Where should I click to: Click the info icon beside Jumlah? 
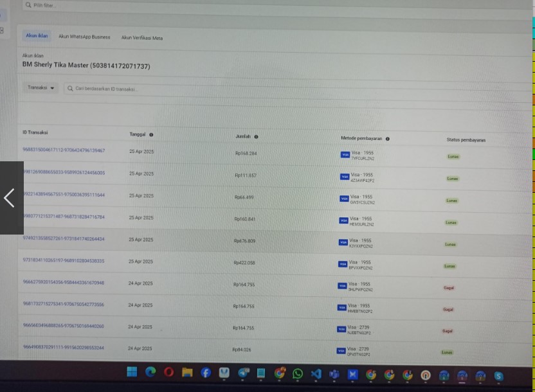256,137
